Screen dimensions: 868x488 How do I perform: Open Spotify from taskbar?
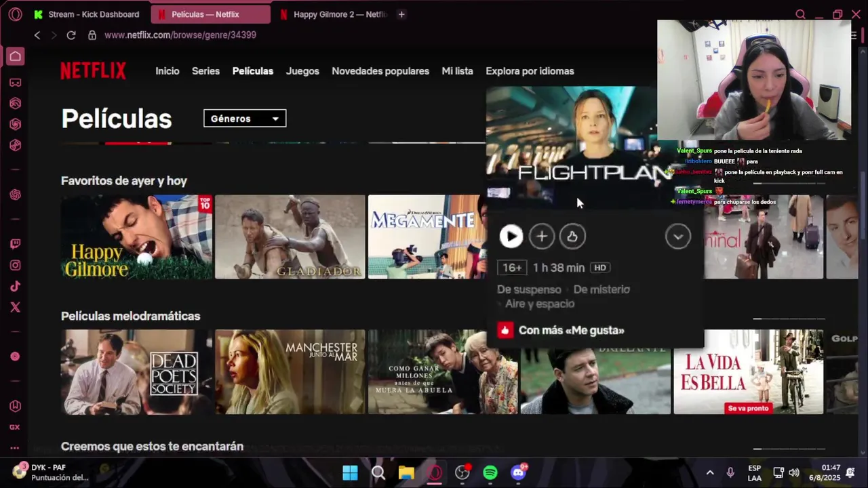coord(490,472)
